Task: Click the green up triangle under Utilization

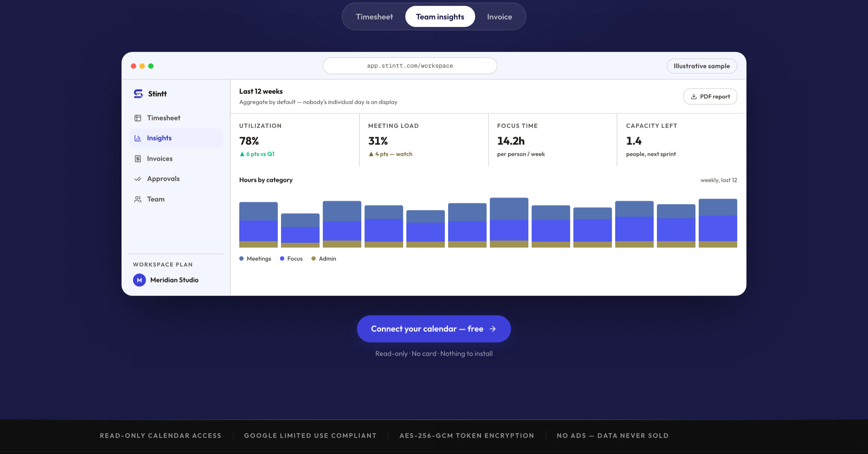Action: click(242, 154)
